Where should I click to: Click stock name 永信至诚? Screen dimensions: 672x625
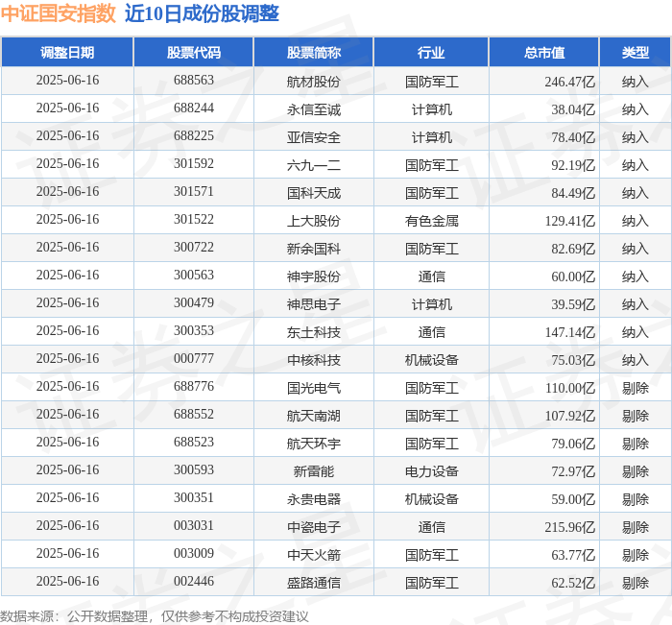314,109
